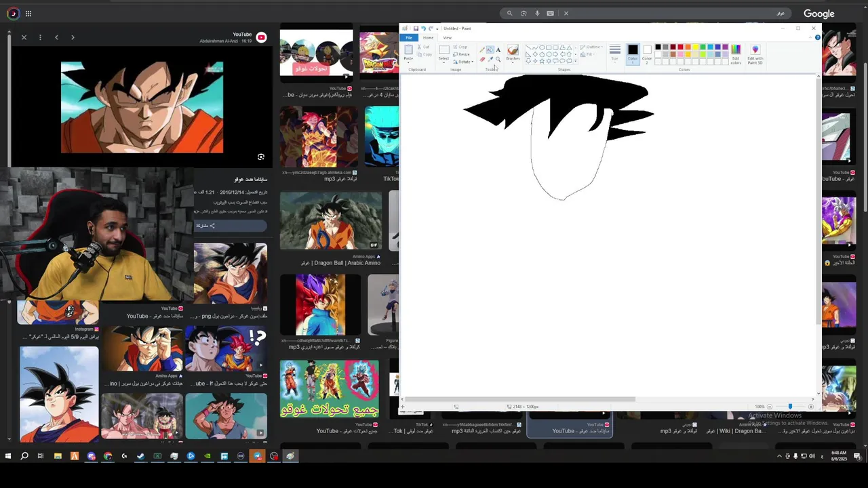The width and height of the screenshot is (868, 488).
Task: Click the keyboard icon in Google search bar
Action: [x=550, y=14]
